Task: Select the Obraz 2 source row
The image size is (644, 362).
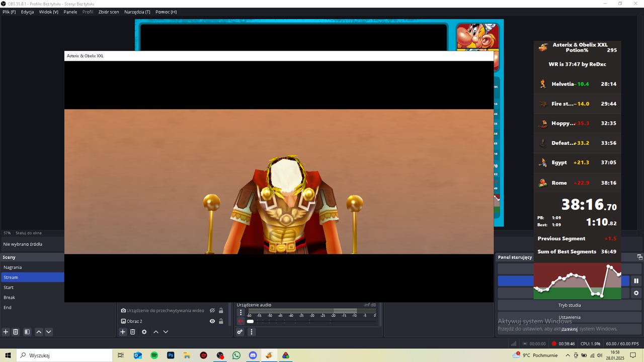Action: (173, 321)
